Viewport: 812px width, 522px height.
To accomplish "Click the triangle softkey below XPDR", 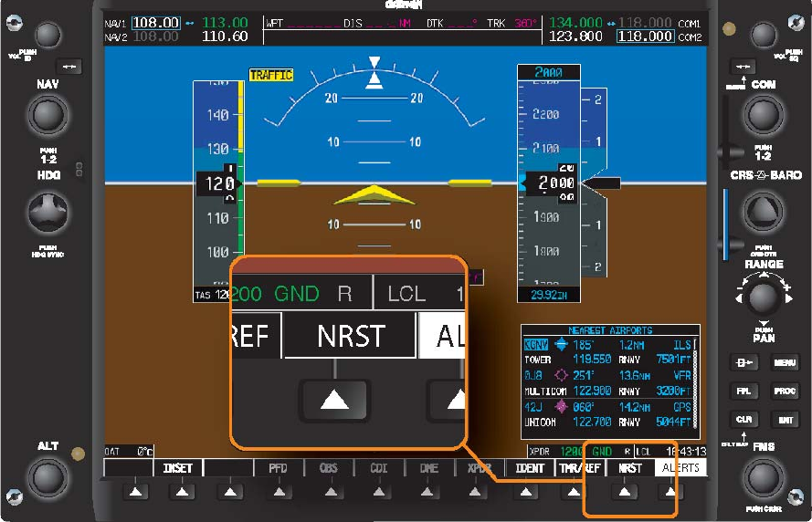I will 475,492.
